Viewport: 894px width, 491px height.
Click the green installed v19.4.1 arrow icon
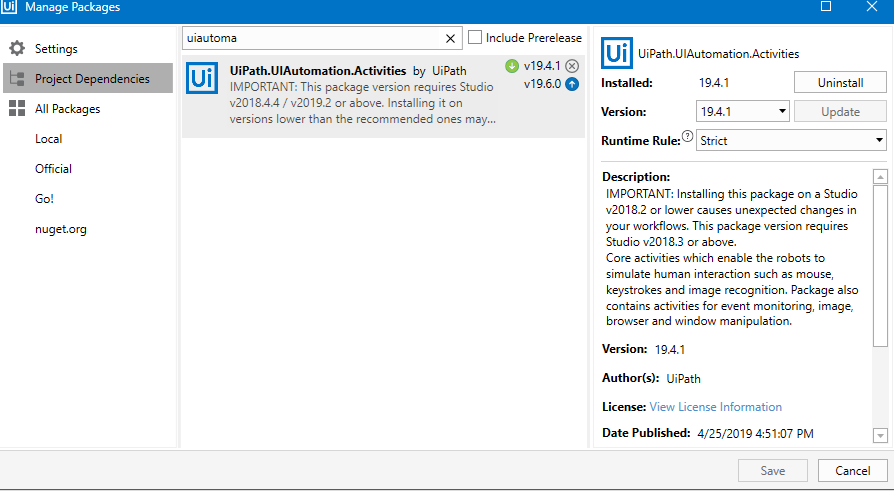pyautogui.click(x=512, y=66)
